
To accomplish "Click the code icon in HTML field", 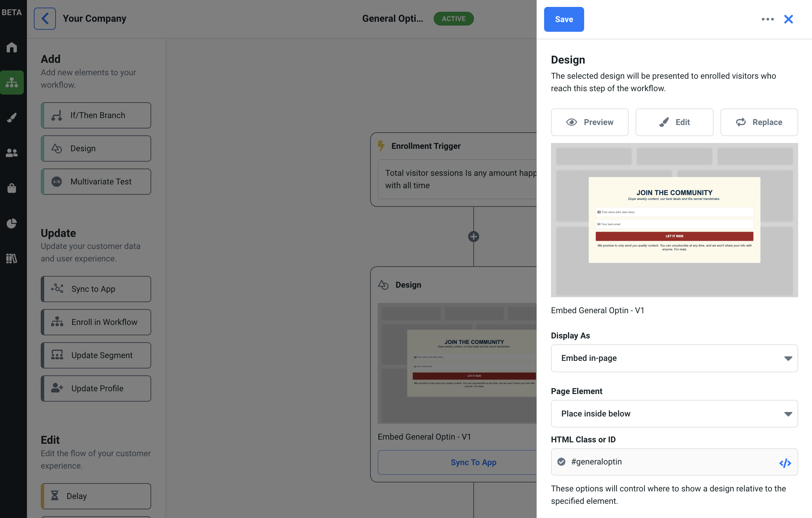I will tap(785, 463).
